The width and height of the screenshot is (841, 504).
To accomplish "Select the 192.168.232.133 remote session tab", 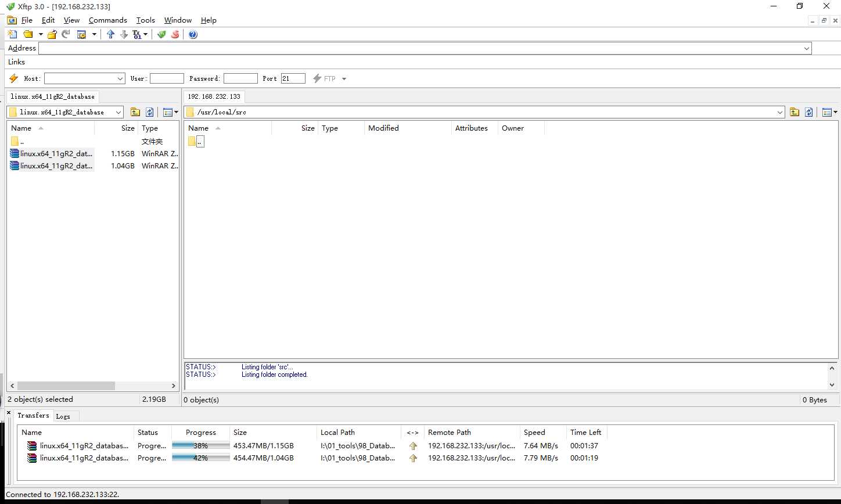I will (214, 96).
